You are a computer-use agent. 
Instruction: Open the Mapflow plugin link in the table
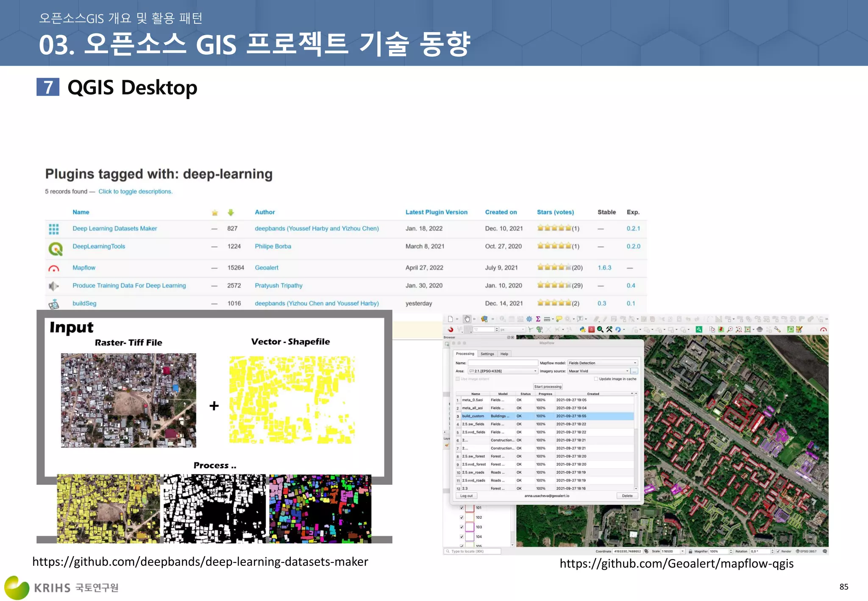[84, 268]
